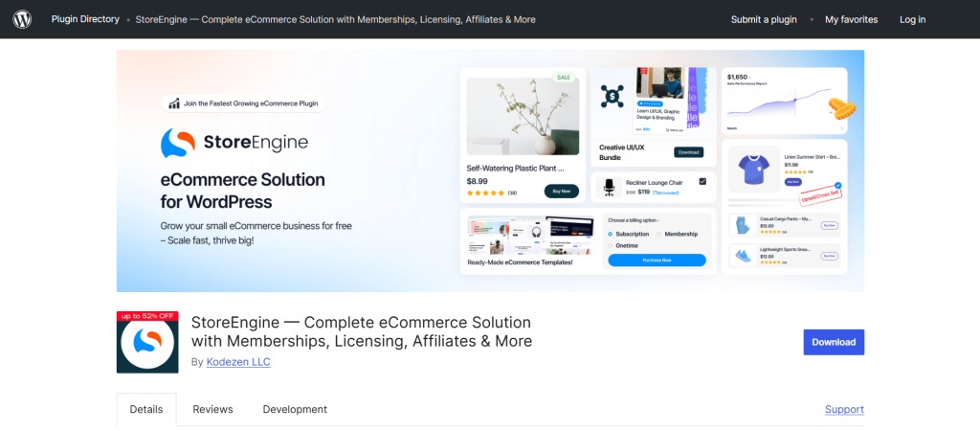Click the affiliate network dollar icon

tap(612, 97)
